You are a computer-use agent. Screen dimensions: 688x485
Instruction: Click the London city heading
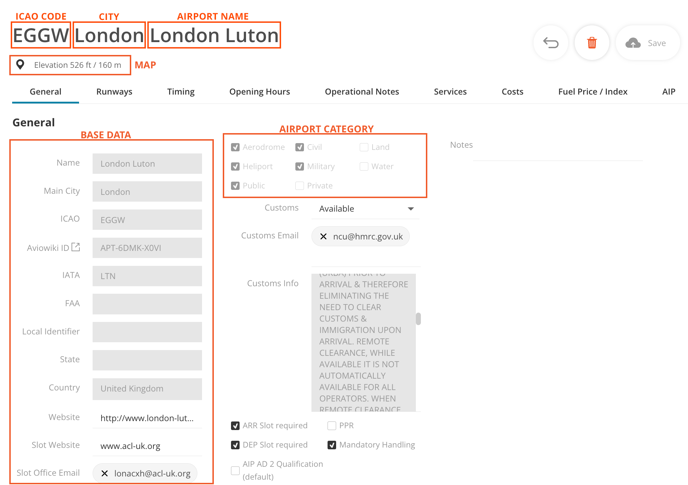pos(109,35)
